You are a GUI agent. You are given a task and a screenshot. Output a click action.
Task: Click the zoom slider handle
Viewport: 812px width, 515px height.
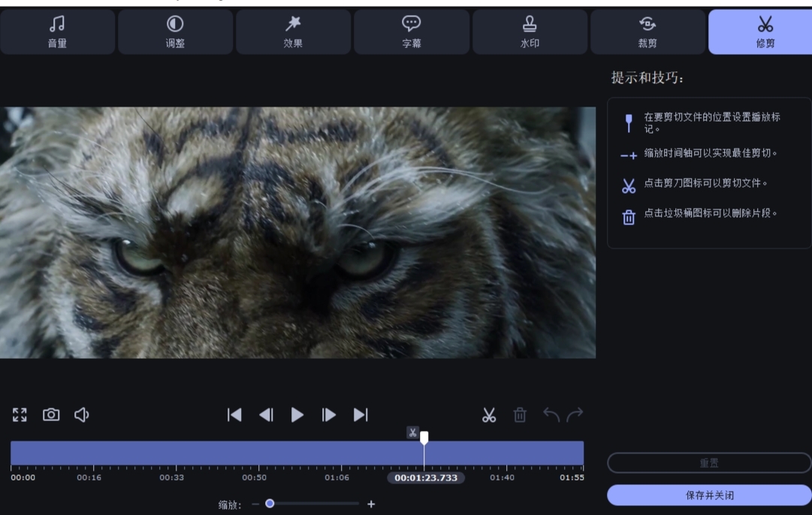coord(270,504)
